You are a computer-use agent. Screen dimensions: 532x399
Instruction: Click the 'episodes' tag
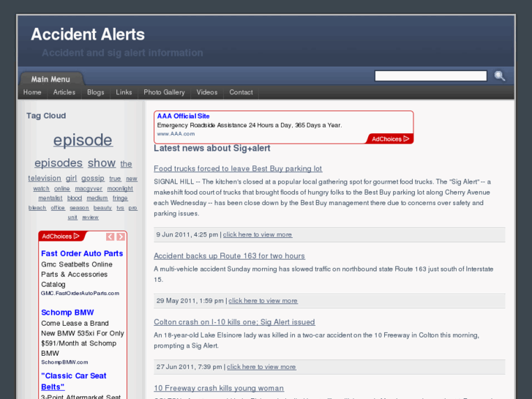pyautogui.click(x=59, y=163)
